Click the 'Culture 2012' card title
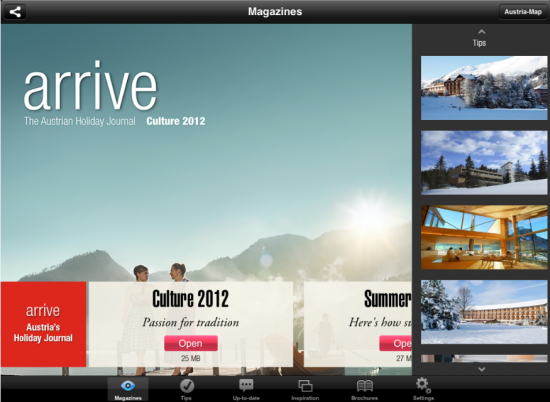The image size is (550, 402). point(190,299)
